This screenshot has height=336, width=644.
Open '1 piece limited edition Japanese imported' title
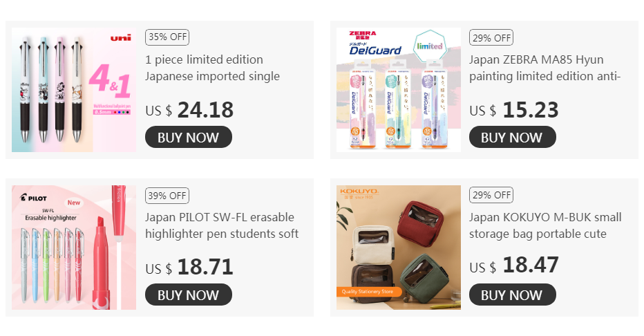click(x=212, y=68)
